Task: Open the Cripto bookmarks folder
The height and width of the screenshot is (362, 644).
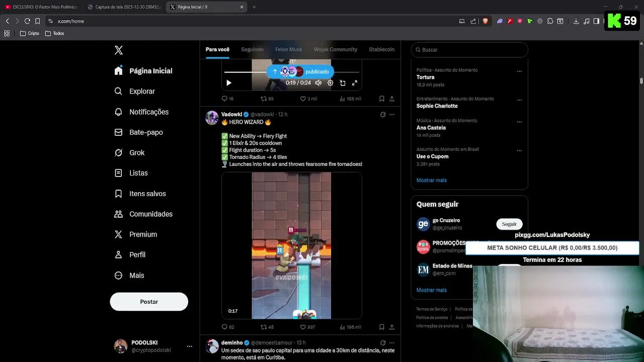Action: coord(30,33)
